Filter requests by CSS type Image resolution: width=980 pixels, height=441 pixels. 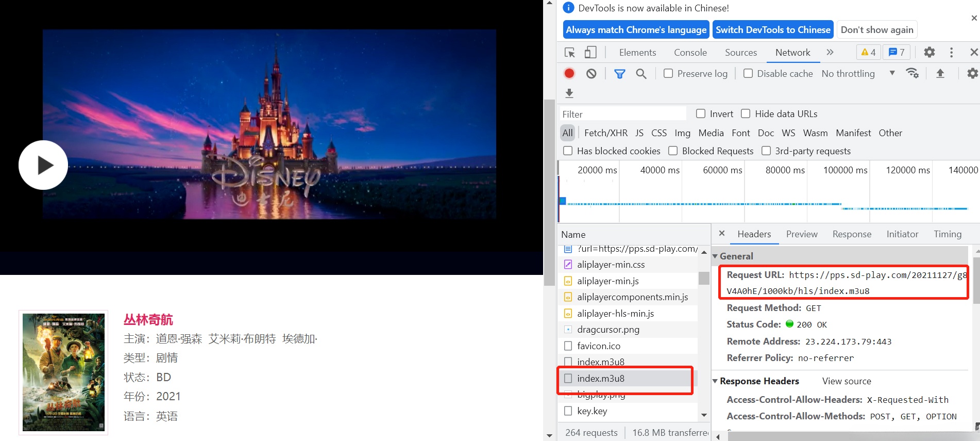tap(659, 133)
